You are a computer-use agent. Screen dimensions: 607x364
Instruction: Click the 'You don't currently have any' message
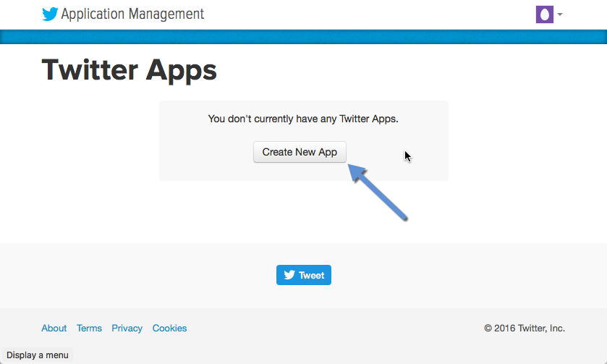click(x=303, y=119)
